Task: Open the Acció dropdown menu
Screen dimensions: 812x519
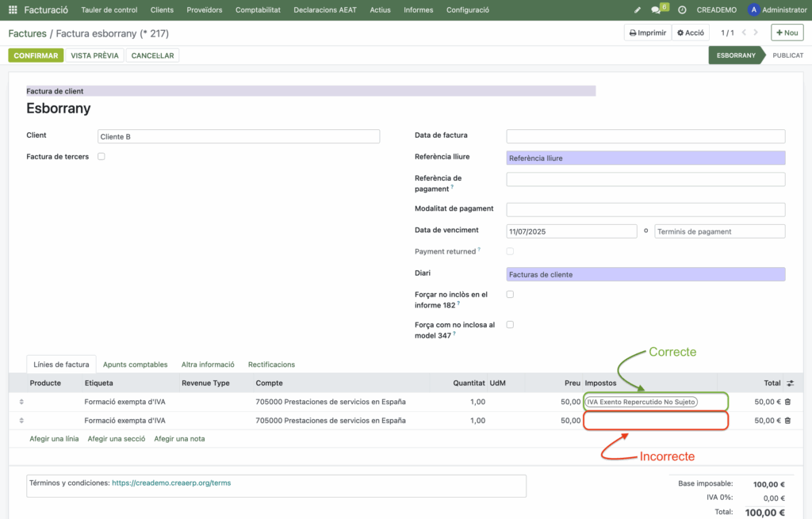Action: coord(691,32)
